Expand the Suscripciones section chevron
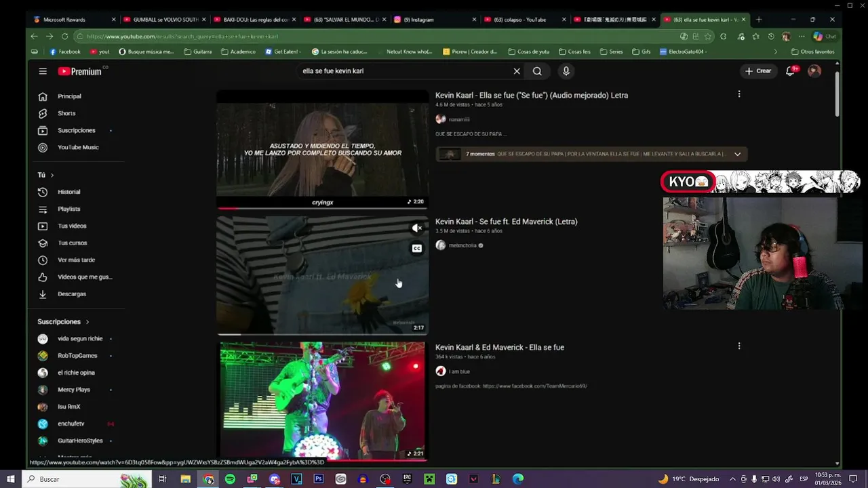 [87, 322]
